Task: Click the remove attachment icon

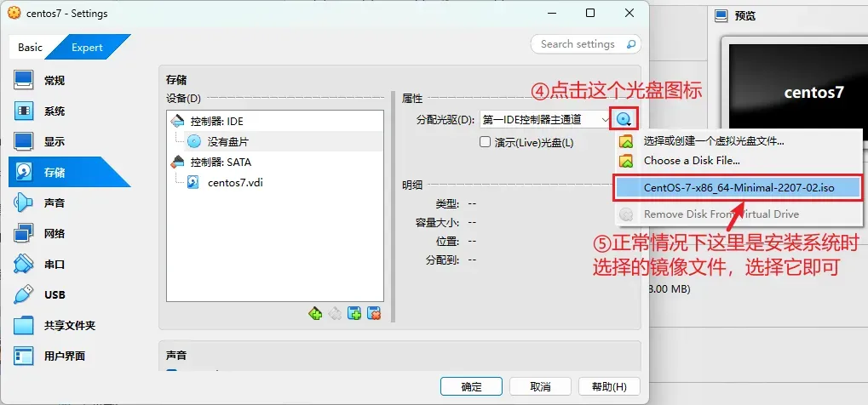Action: click(373, 314)
